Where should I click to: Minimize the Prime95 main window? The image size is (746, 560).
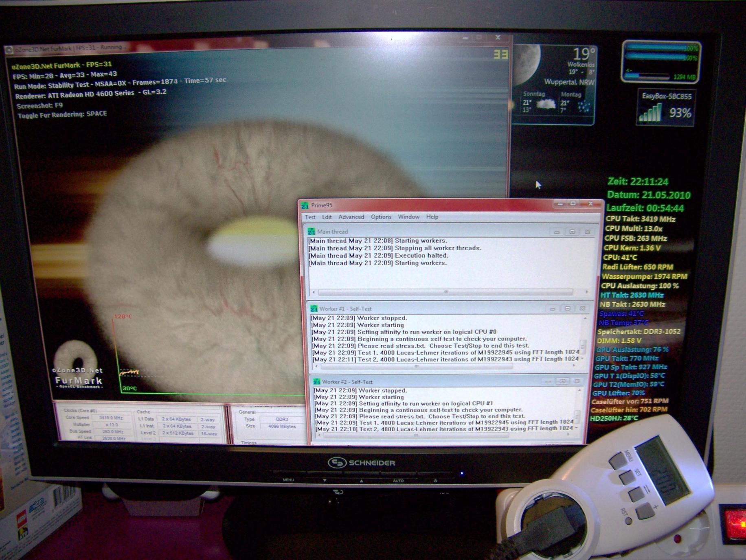click(560, 203)
